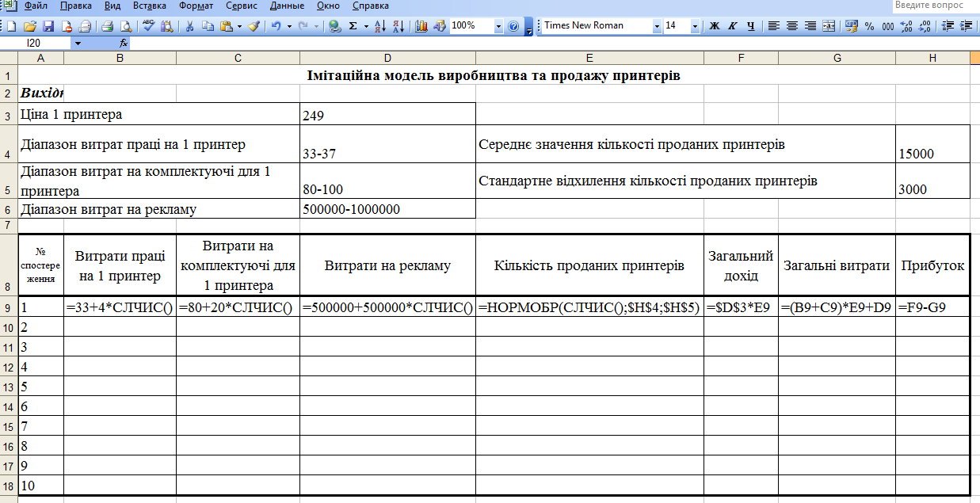Click the 'Введите вопрос' help box
980x503 pixels.
(935, 6)
